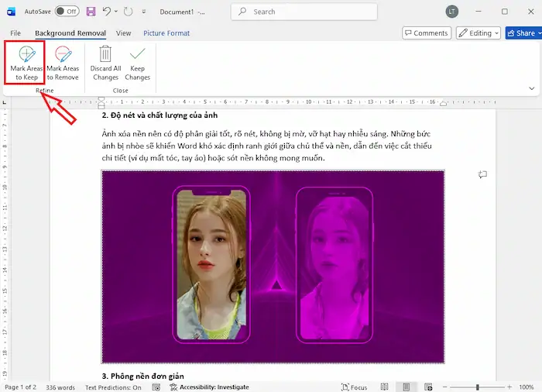Select the Mark Areas to Keep tool
The image size is (542, 392).
[x=26, y=64]
